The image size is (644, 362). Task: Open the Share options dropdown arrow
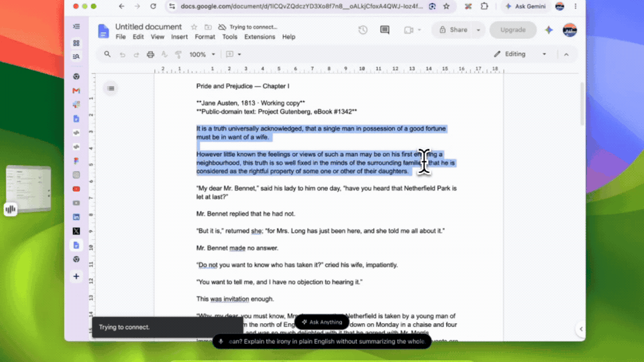pos(478,30)
